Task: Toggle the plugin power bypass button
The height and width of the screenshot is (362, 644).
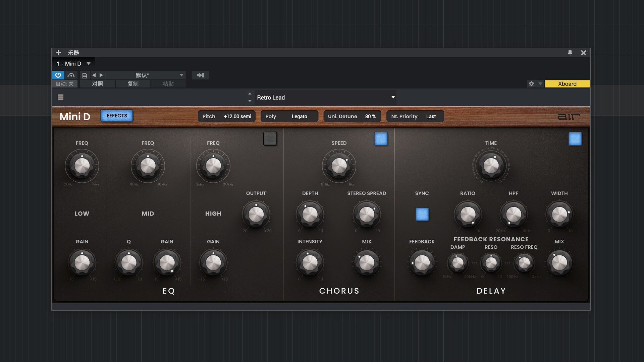Action: (58, 75)
